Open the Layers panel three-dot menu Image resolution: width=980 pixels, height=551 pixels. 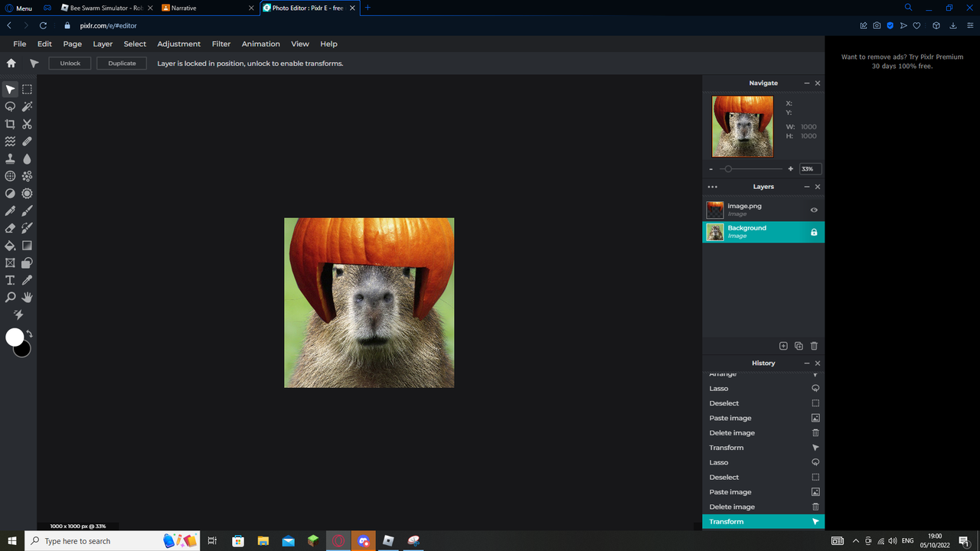click(713, 187)
